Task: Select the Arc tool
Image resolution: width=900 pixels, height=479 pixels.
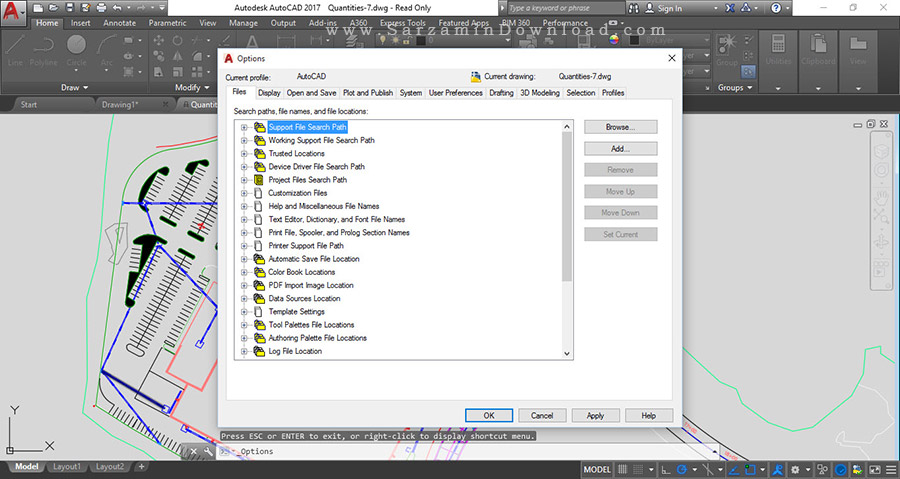Action: point(106,50)
